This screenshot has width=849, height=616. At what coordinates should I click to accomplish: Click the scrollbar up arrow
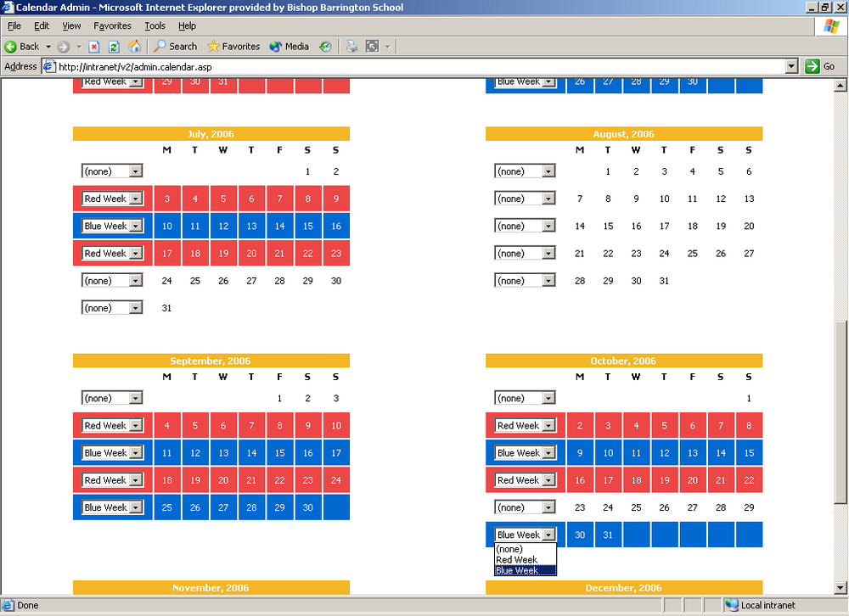tap(841, 85)
